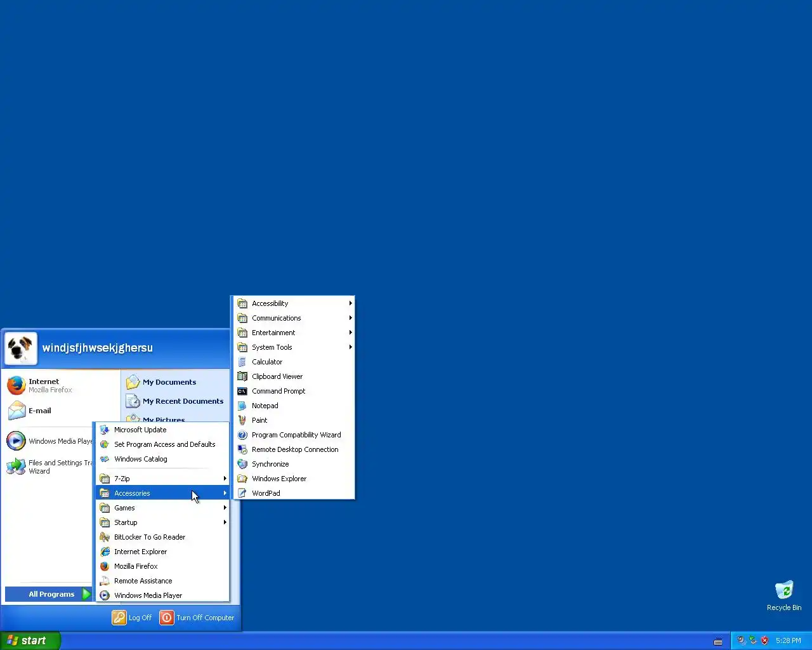
Task: Click the Paint brushes icon
Action: (242, 420)
